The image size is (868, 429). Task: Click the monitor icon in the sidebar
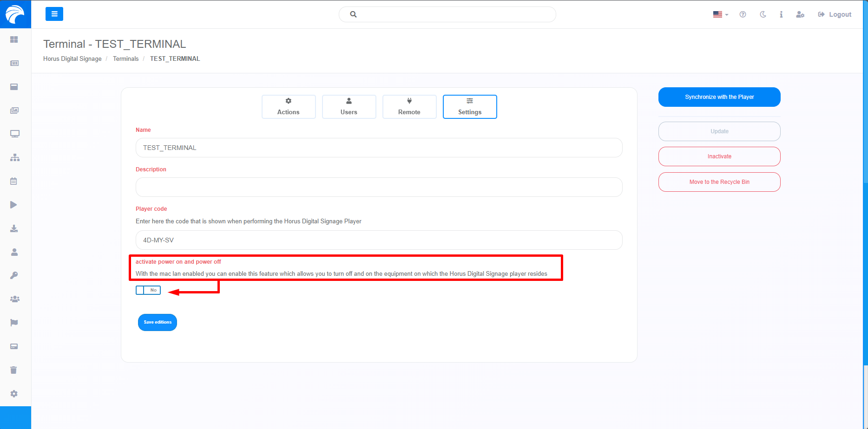tap(14, 134)
